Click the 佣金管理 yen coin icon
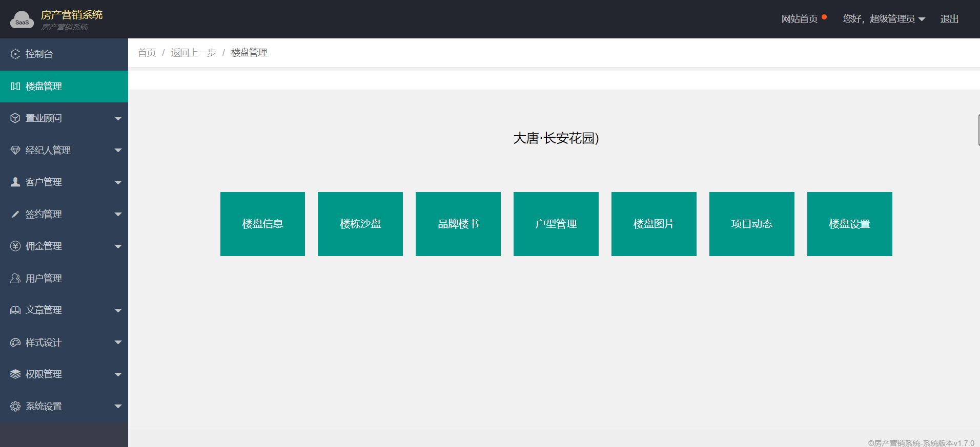 tap(15, 246)
